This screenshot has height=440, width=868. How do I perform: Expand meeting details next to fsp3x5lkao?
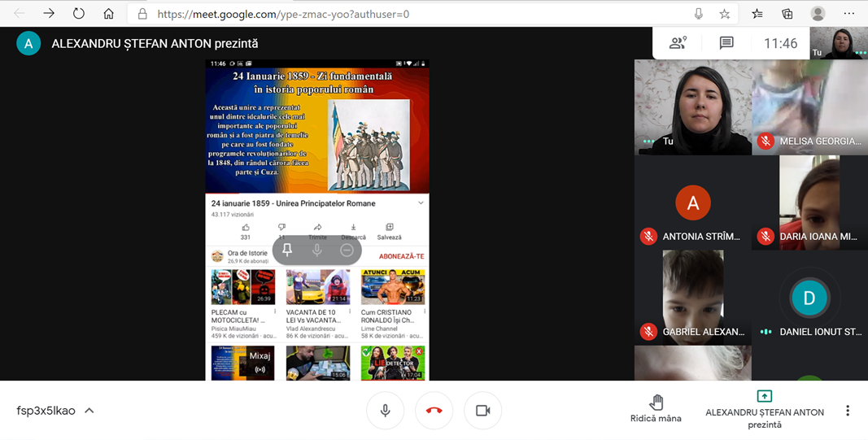[x=89, y=411]
